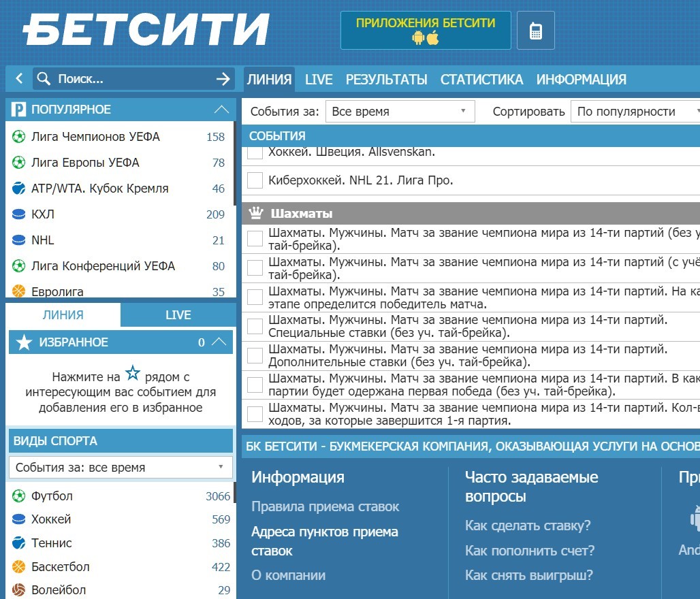Select checkbox for match winner stage event
This screenshot has width=700, height=599.
click(x=255, y=297)
